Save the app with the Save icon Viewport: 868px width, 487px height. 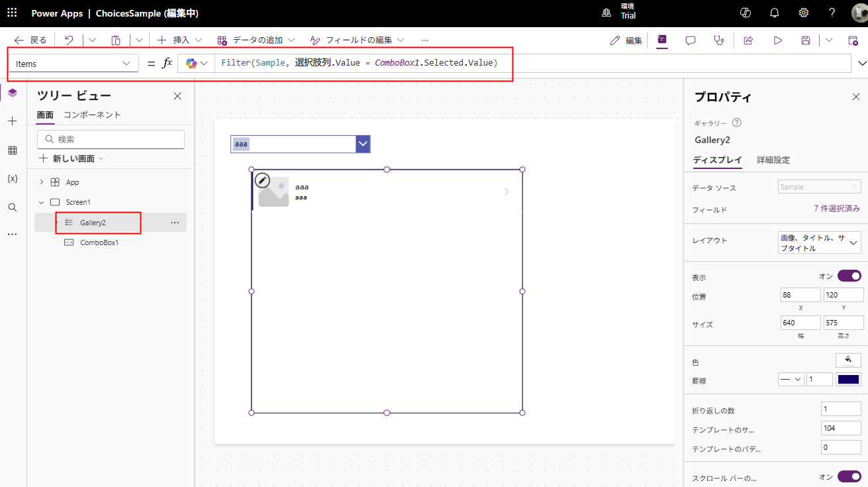click(805, 40)
